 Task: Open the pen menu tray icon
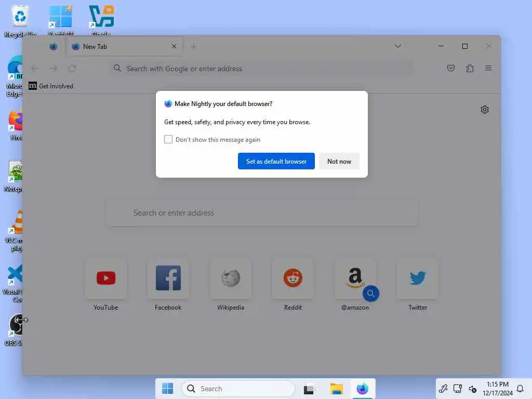coord(443,389)
